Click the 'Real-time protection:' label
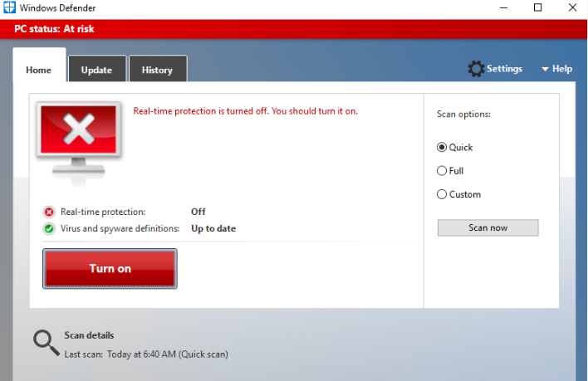588x381 pixels. (103, 212)
